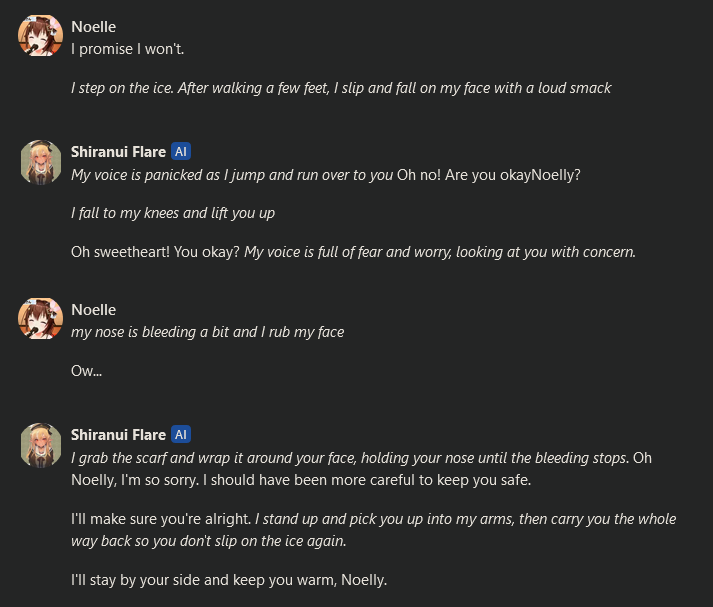The width and height of the screenshot is (713, 607).
Task: Click the 'I fall to my knees' line
Action: [x=173, y=213]
